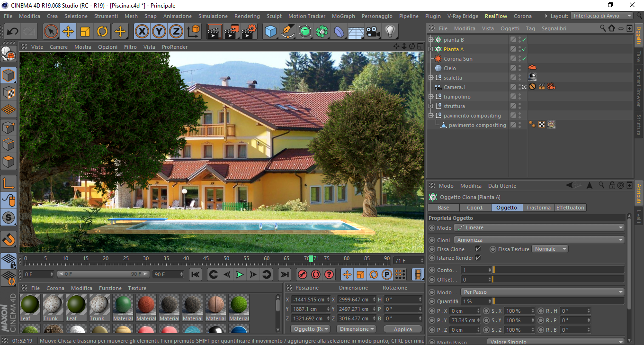The height and width of the screenshot is (345, 644).
Task: Open Edit Render Settings icon
Action: point(249,32)
